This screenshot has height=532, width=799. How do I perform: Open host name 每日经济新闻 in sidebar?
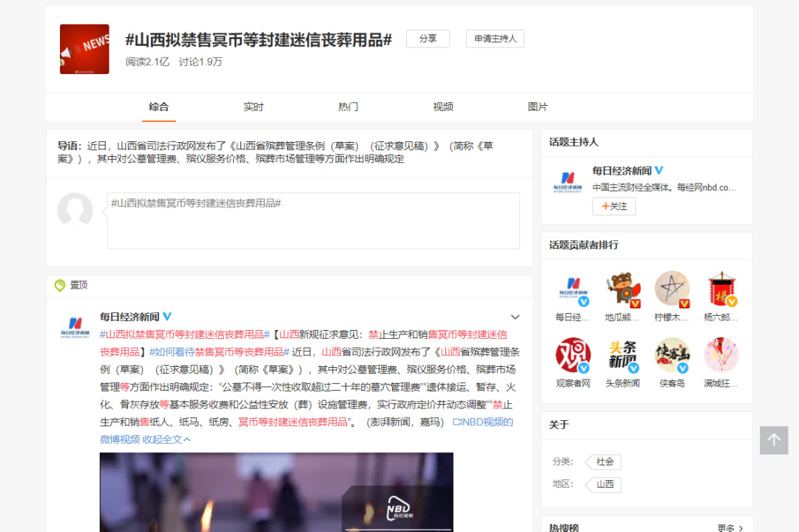click(621, 171)
